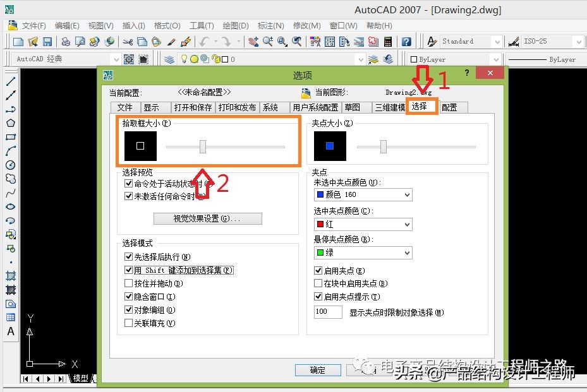Select the Ellipse draw tool
587x392 pixels.
coord(11,207)
